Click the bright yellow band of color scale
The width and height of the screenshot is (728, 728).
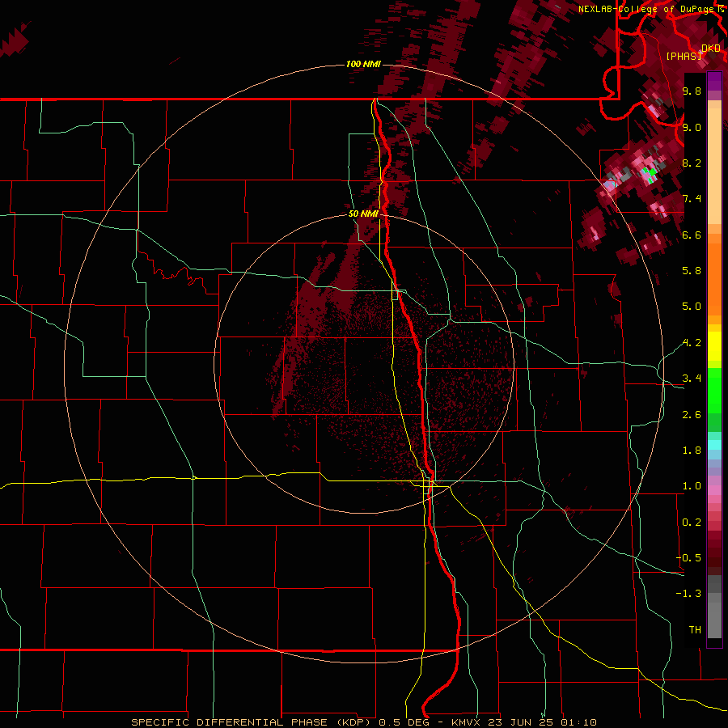point(714,346)
